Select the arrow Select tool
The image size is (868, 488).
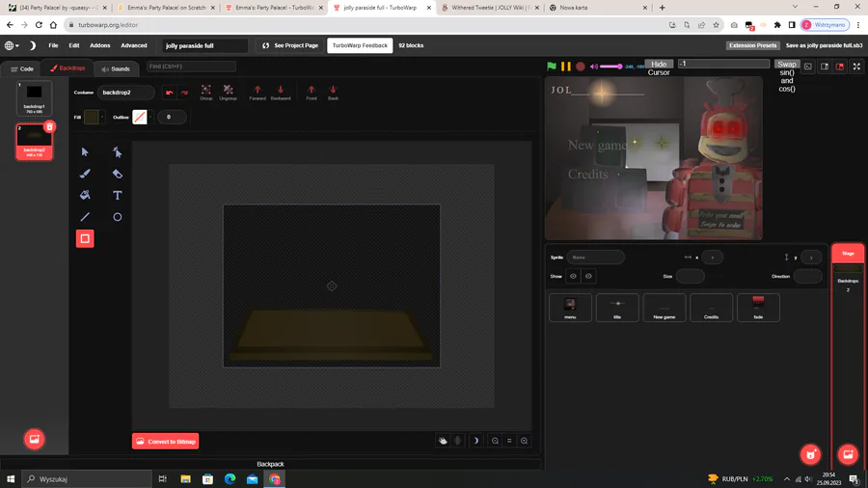(85, 151)
